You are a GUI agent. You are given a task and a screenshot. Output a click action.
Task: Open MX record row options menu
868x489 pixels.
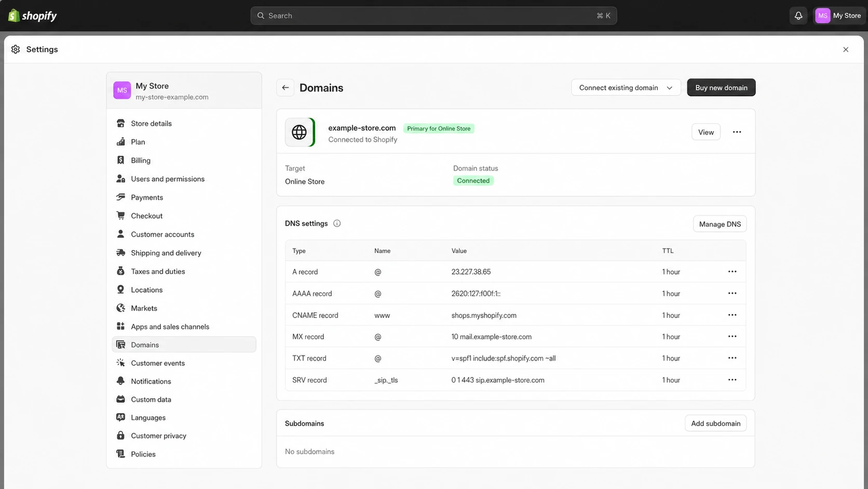732,337
